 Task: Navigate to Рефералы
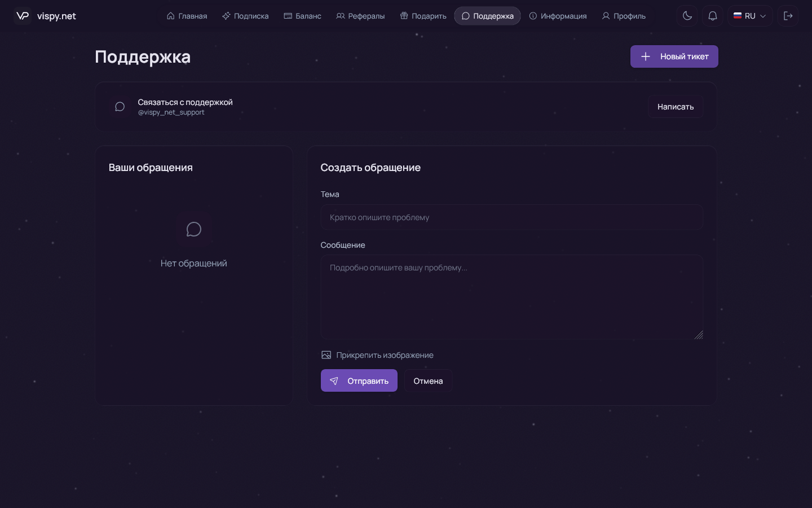[x=360, y=16]
